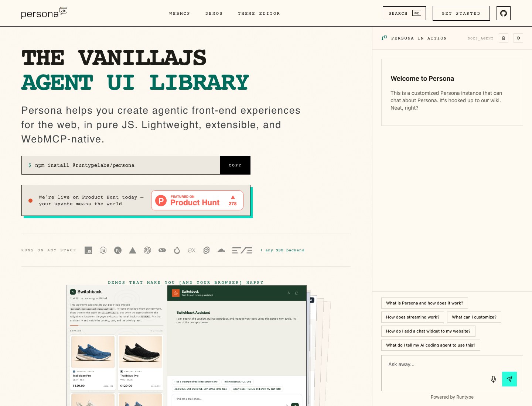Click the 'RUNS ON ANY STACK' label
Screen dimensions: 532x406
click(49, 250)
